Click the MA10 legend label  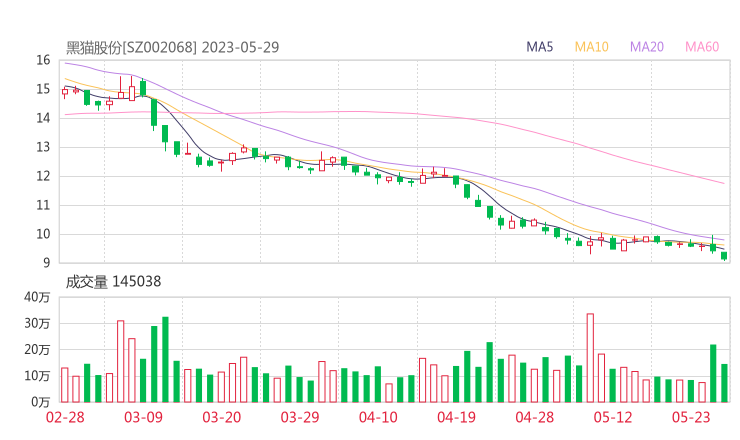click(591, 47)
